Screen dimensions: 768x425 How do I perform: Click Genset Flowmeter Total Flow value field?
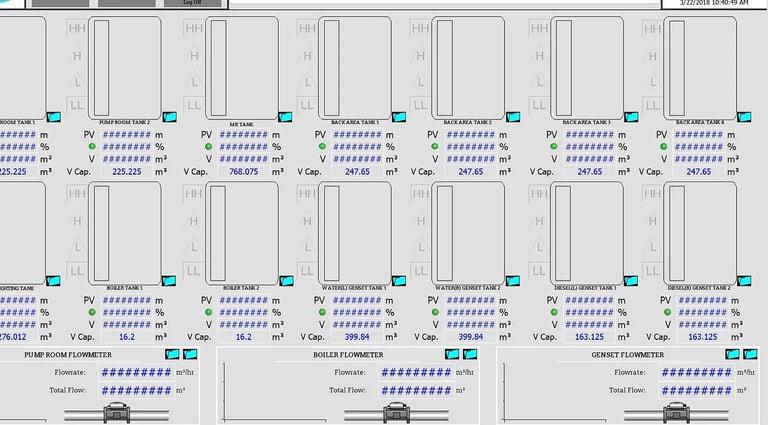pos(696,390)
